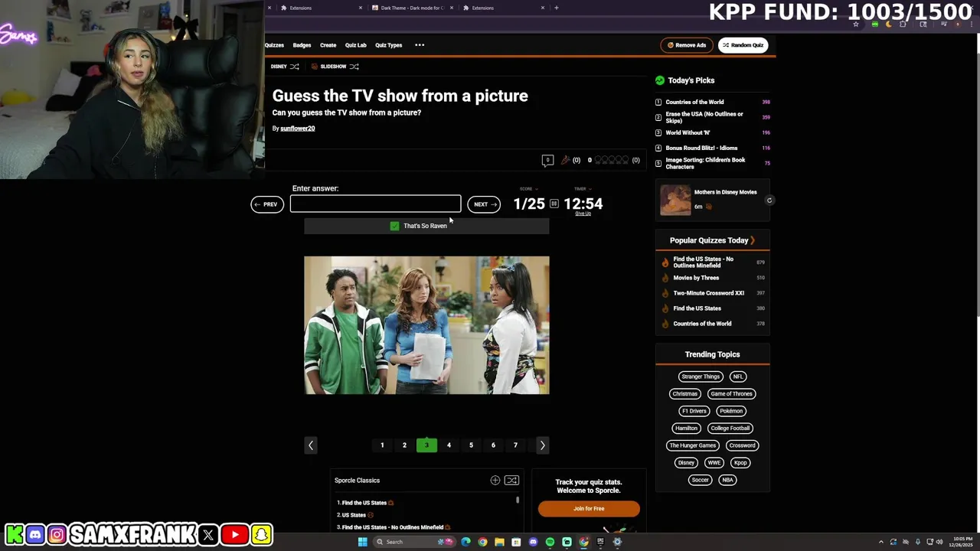Click Today's Picks green check icon
This screenshot has width=980, height=551.
click(x=660, y=80)
